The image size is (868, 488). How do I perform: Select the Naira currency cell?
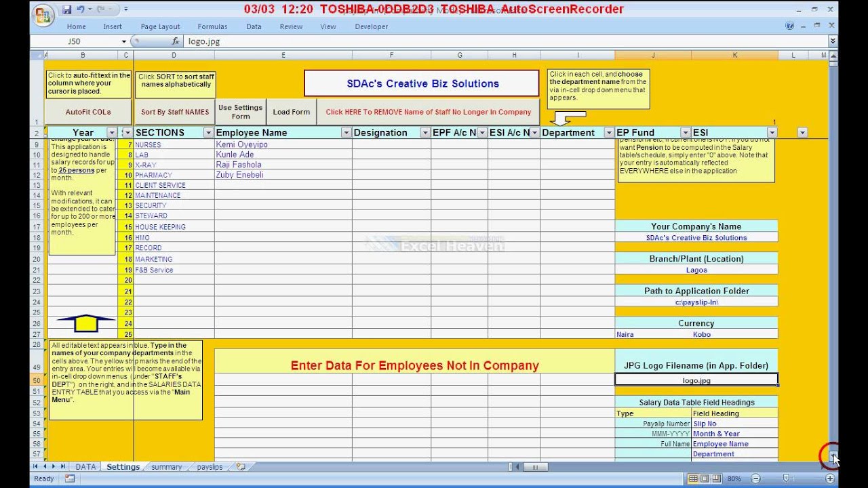[653, 335]
